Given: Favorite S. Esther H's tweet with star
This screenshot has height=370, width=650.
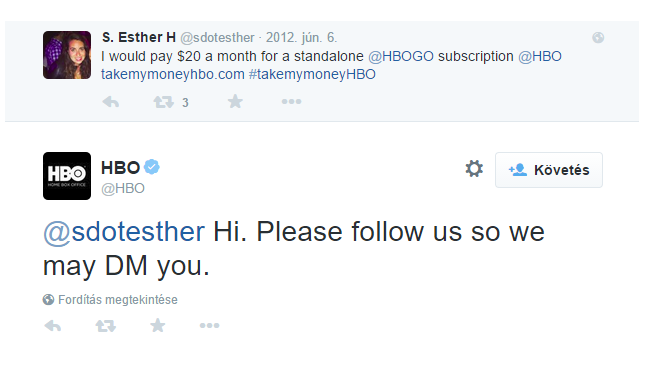Looking at the screenshot, I should [235, 101].
